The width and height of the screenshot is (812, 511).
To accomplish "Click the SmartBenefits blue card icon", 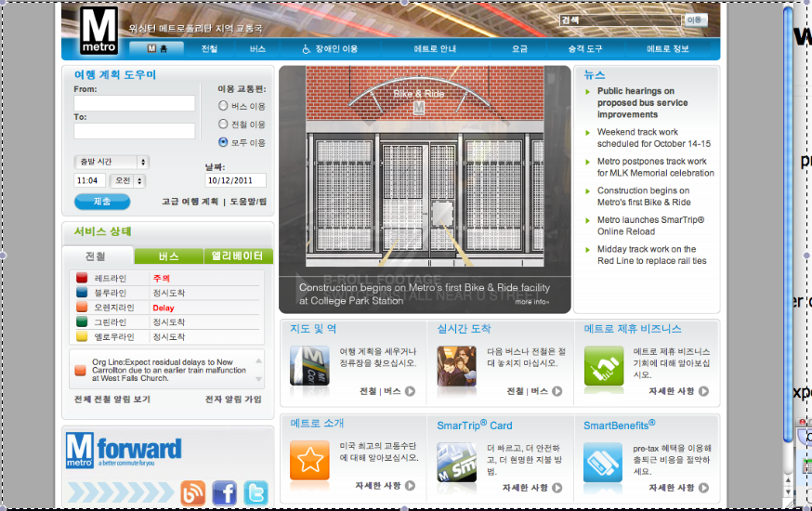I will tap(603, 462).
